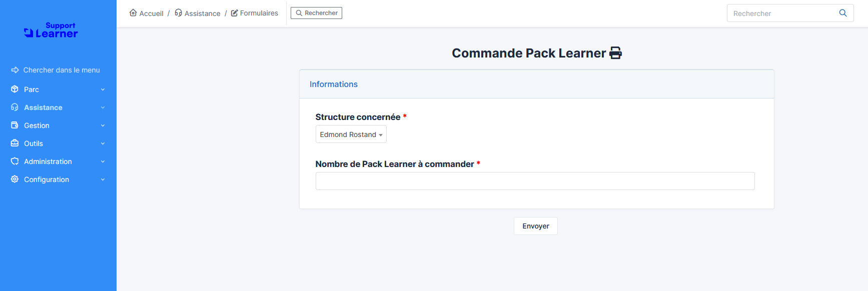The image size is (868, 291).
Task: Click the Support Learner logo
Action: coord(51,30)
